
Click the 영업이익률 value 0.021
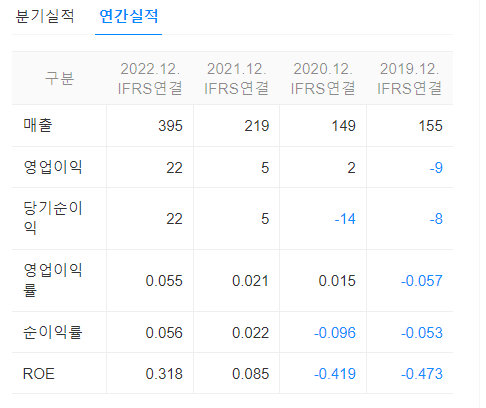click(x=250, y=281)
